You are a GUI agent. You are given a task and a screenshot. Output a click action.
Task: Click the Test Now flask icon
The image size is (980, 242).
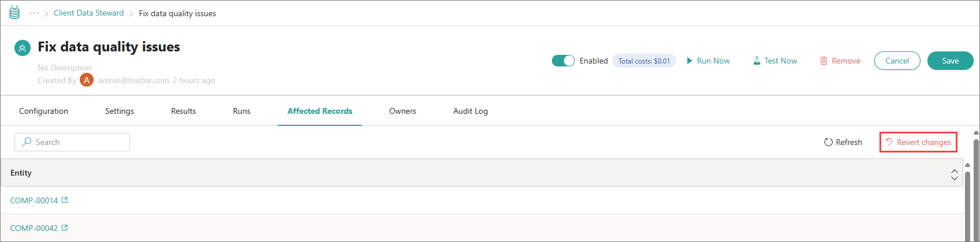coord(756,61)
